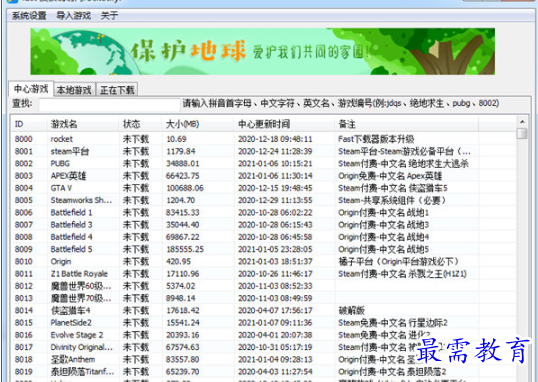
Task: Select the Origin game row
Action: (x=264, y=262)
